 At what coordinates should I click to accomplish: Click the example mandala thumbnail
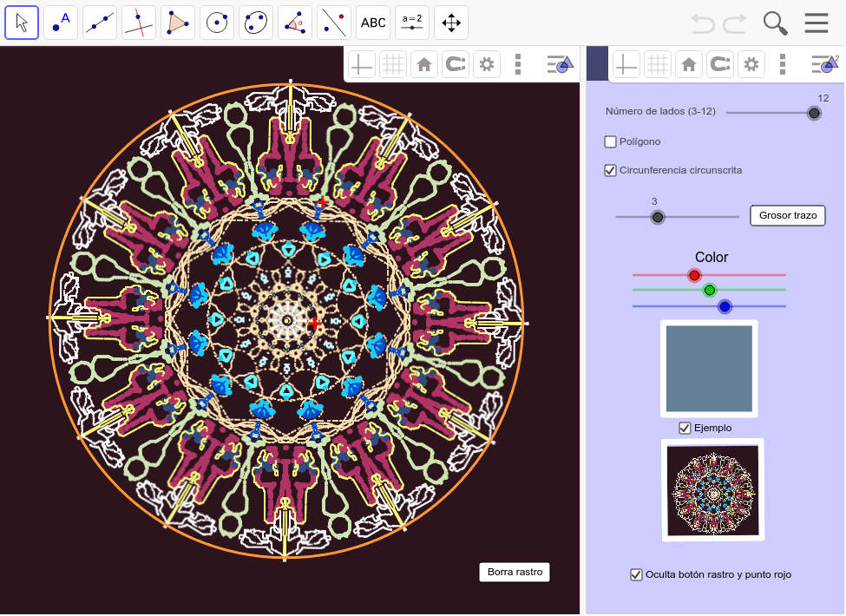(712, 490)
